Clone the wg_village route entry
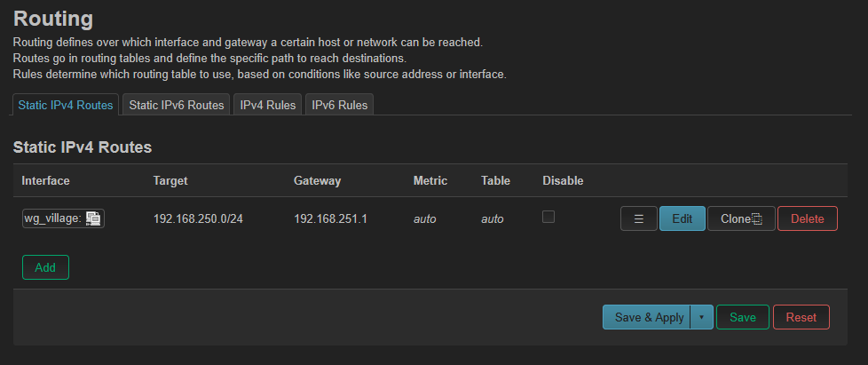868x365 pixels. pyautogui.click(x=741, y=218)
